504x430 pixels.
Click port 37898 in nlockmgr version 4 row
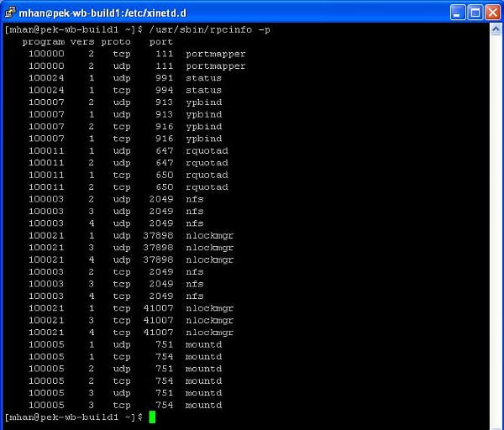click(x=158, y=260)
